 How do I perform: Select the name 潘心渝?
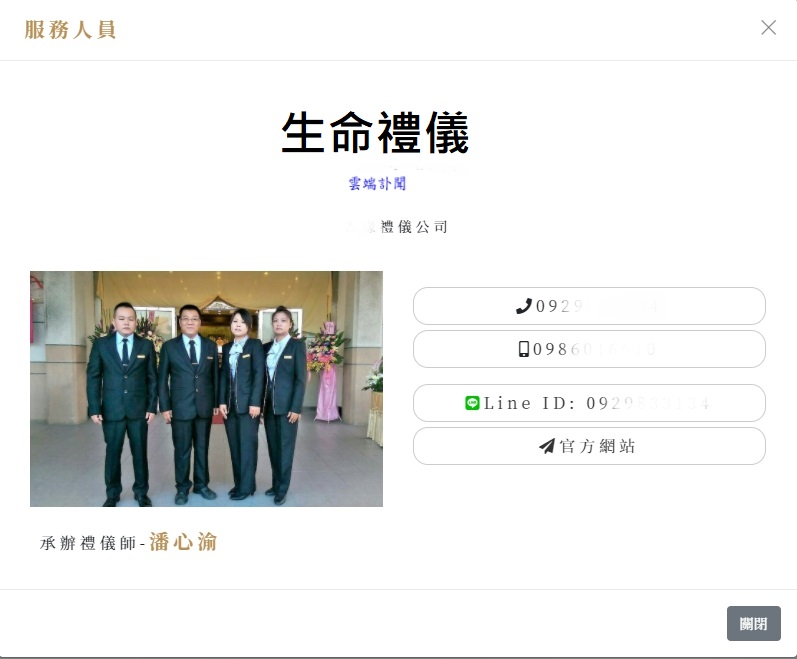coord(183,543)
